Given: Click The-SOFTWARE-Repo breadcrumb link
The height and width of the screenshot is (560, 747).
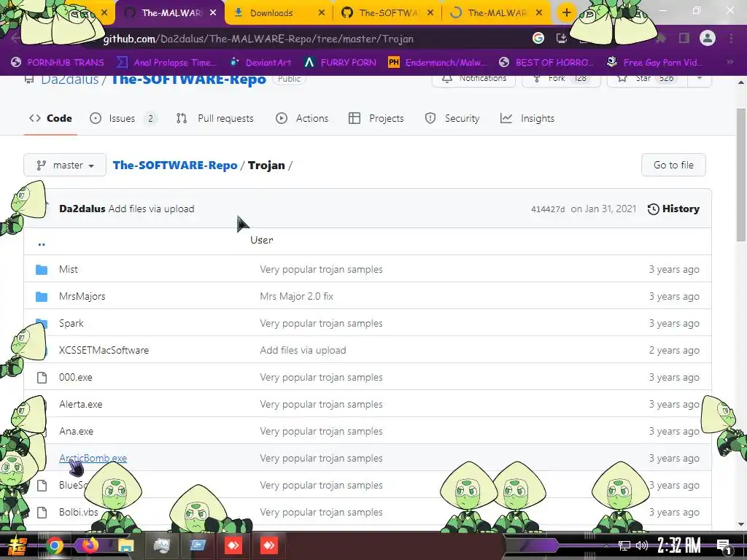Looking at the screenshot, I should (175, 166).
